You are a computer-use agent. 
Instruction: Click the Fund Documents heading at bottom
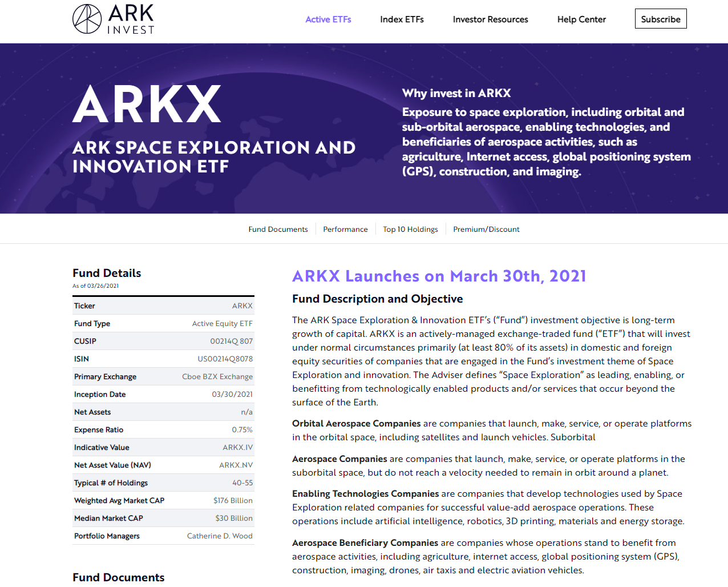[118, 577]
